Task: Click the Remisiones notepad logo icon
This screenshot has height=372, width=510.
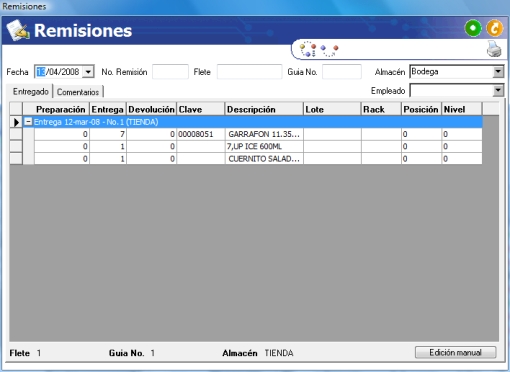Action: 18,30
